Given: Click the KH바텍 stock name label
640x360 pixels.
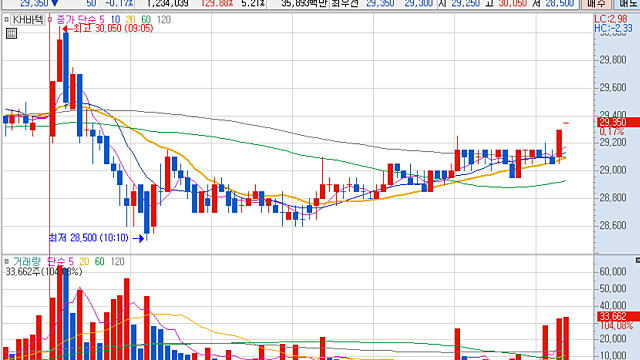Looking at the screenshot, I should [28, 20].
